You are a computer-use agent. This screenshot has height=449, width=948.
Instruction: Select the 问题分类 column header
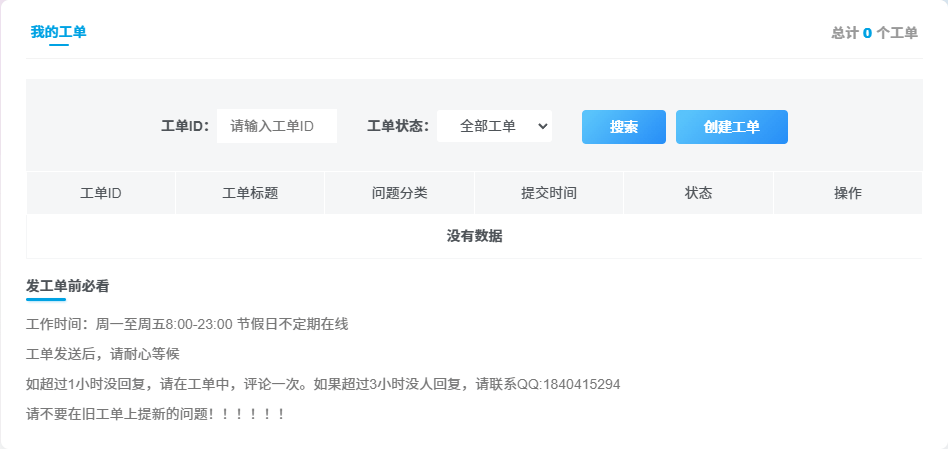click(x=399, y=193)
